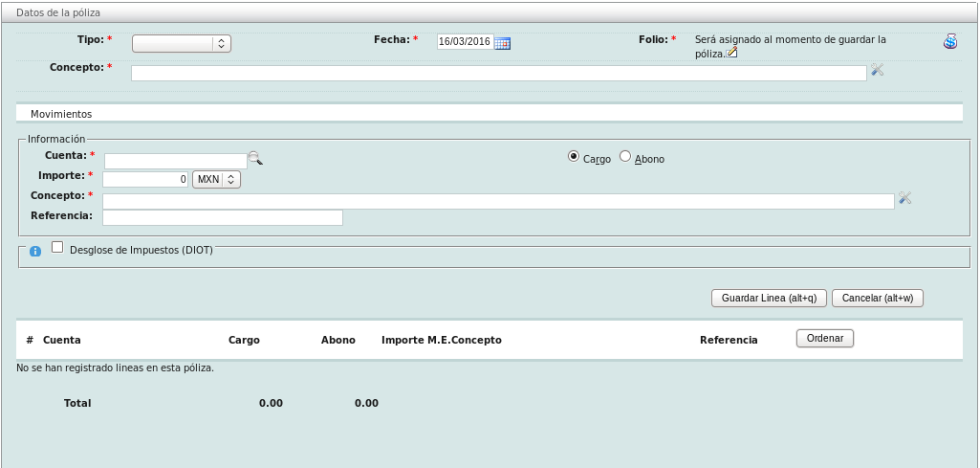Image resolution: width=980 pixels, height=468 pixels.
Task: Click the magnifier icon to search Cuenta
Action: tap(255, 158)
